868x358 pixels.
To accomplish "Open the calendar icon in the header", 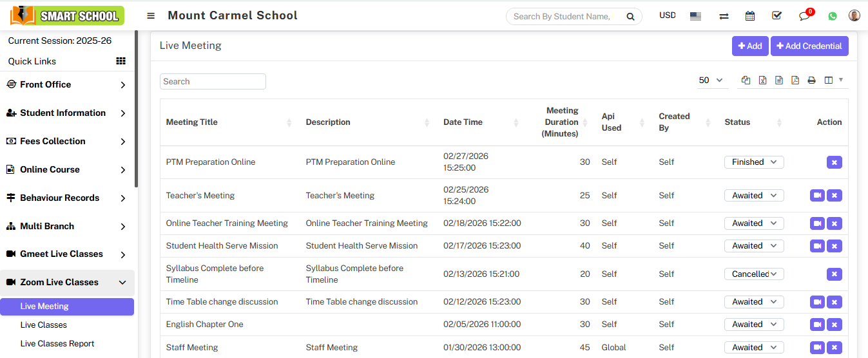I will (750, 16).
